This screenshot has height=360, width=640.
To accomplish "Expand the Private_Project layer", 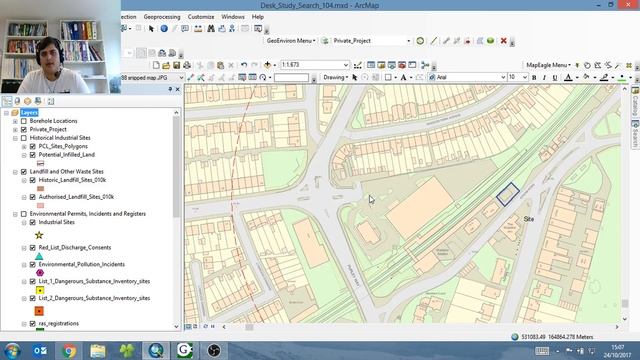I will (x=15, y=129).
